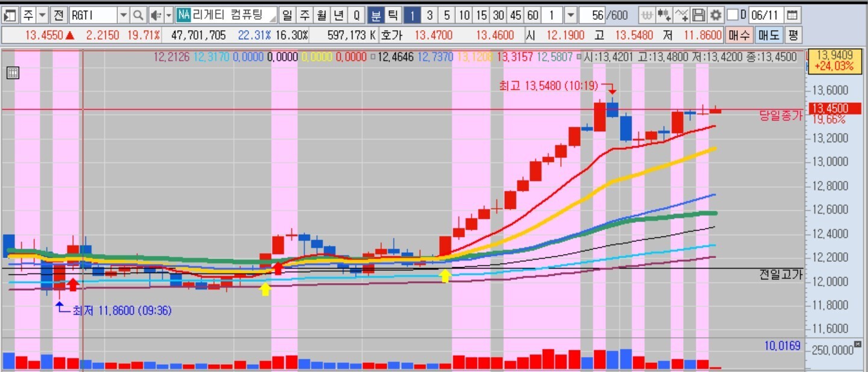
Task: Click the 최저 11,8600 (09:36) label
Action: [x=122, y=311]
